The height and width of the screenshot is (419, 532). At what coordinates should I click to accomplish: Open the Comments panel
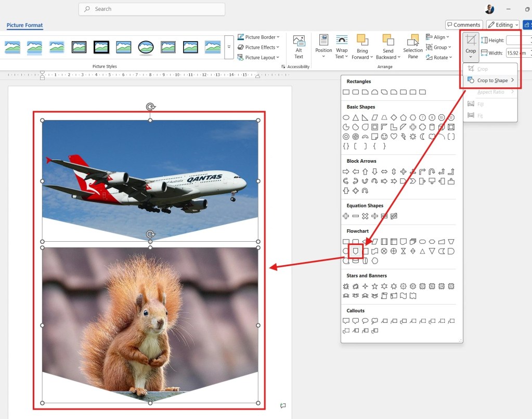463,24
